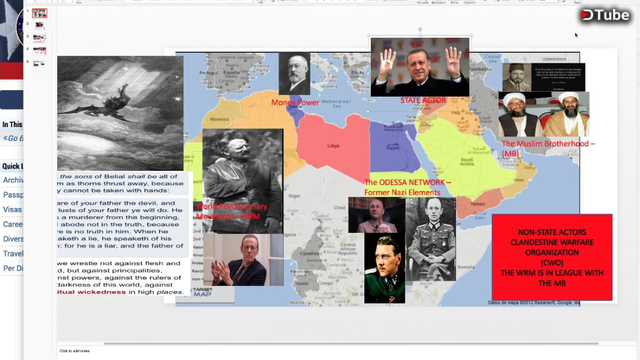Click Saudi Arabia region on the map
Screen dimensions: 640x360
pyautogui.click(x=467, y=161)
